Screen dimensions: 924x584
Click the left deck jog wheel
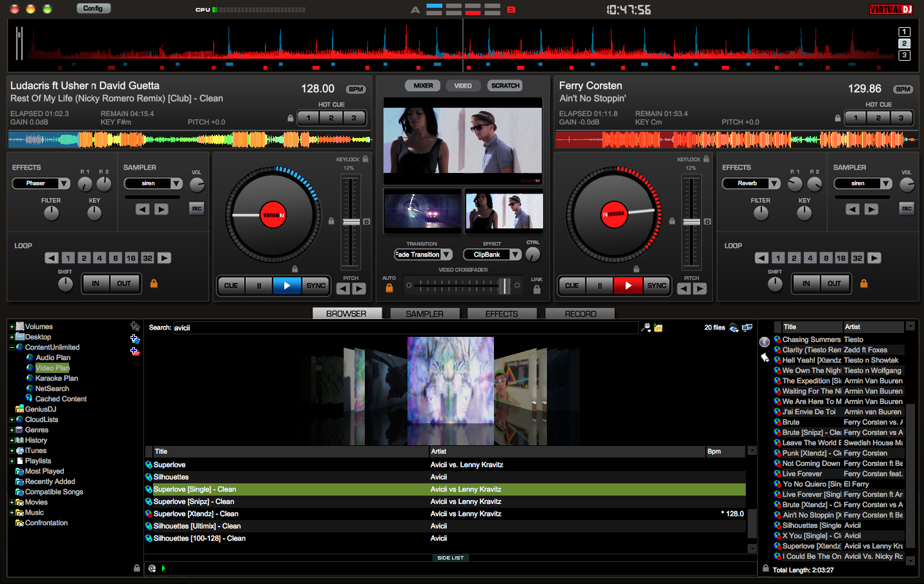[x=273, y=215]
